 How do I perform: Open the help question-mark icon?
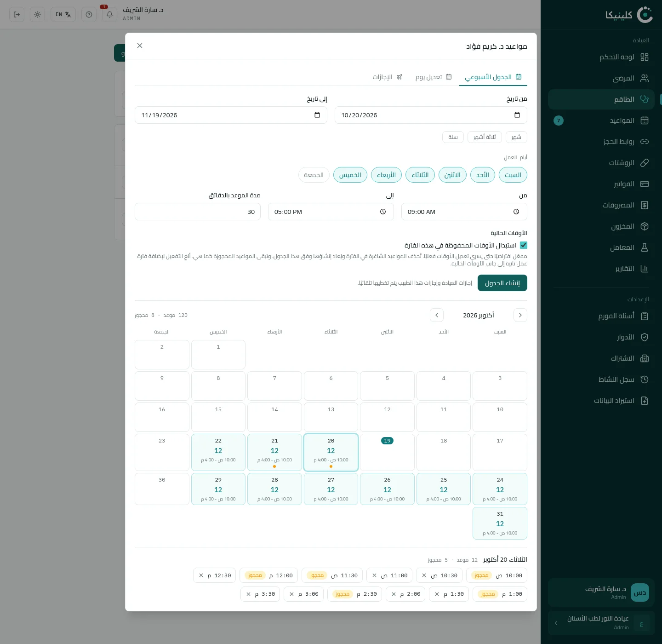click(x=89, y=14)
